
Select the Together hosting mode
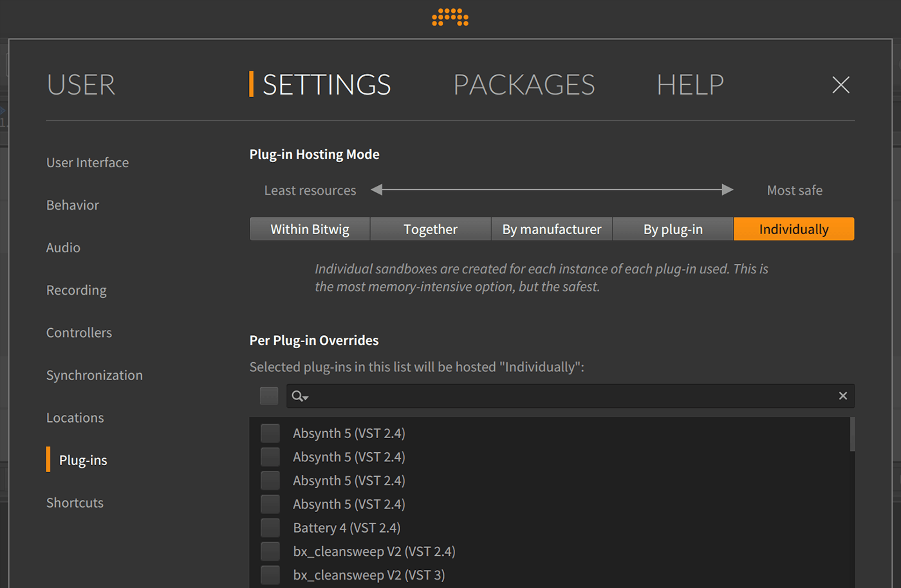[430, 228]
